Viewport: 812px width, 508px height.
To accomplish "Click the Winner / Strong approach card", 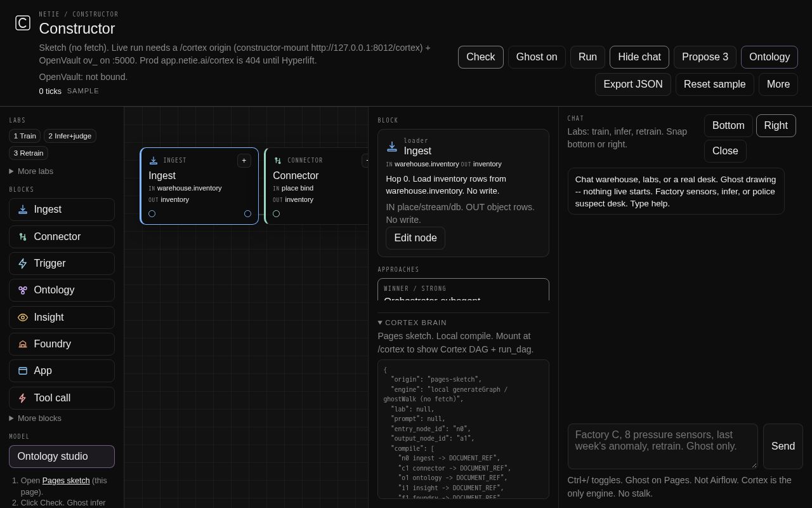I will click(x=463, y=290).
